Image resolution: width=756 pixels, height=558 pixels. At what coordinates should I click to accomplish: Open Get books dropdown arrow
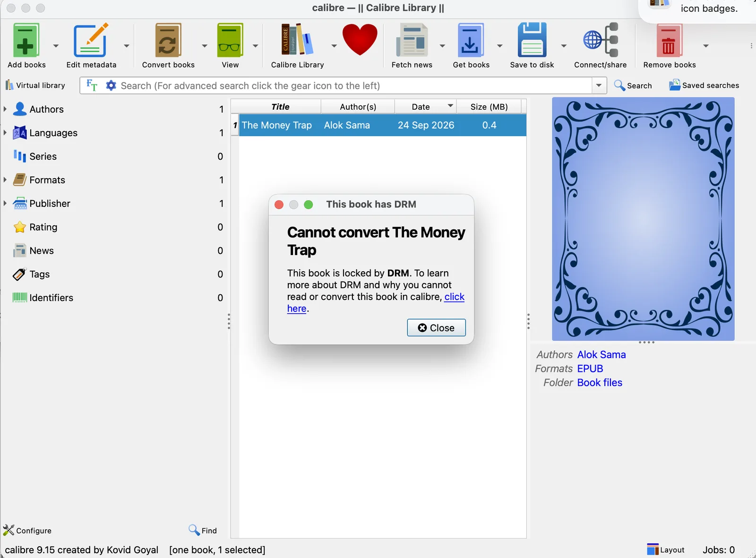coord(499,46)
